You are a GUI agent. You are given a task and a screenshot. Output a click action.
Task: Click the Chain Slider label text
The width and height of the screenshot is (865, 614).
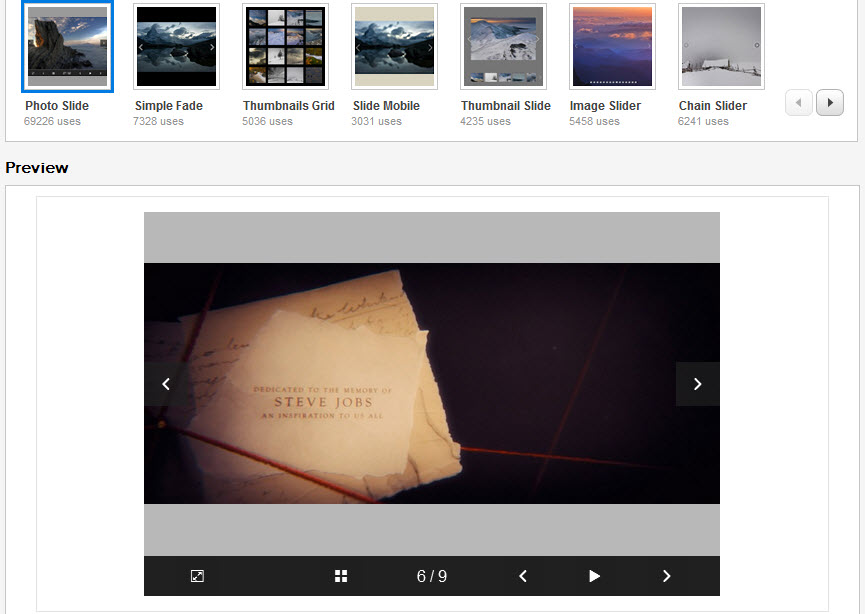(713, 105)
